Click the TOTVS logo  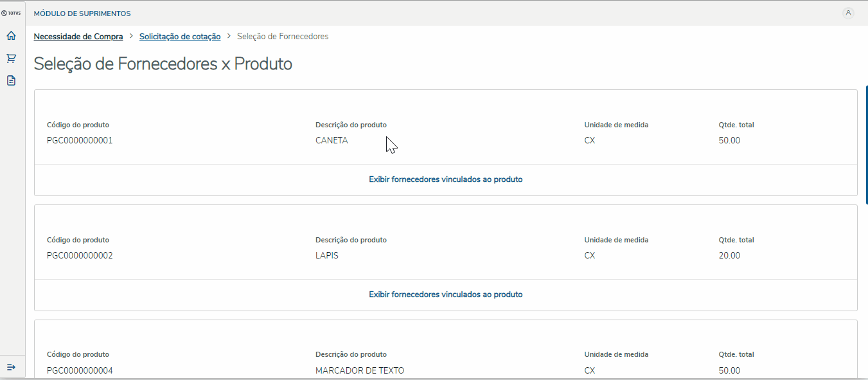coord(12,13)
